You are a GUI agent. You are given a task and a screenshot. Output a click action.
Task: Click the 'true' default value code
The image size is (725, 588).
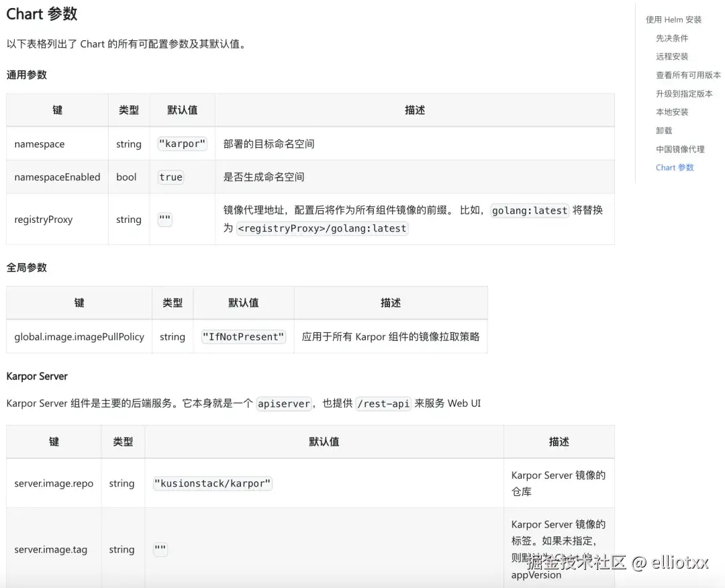(171, 177)
